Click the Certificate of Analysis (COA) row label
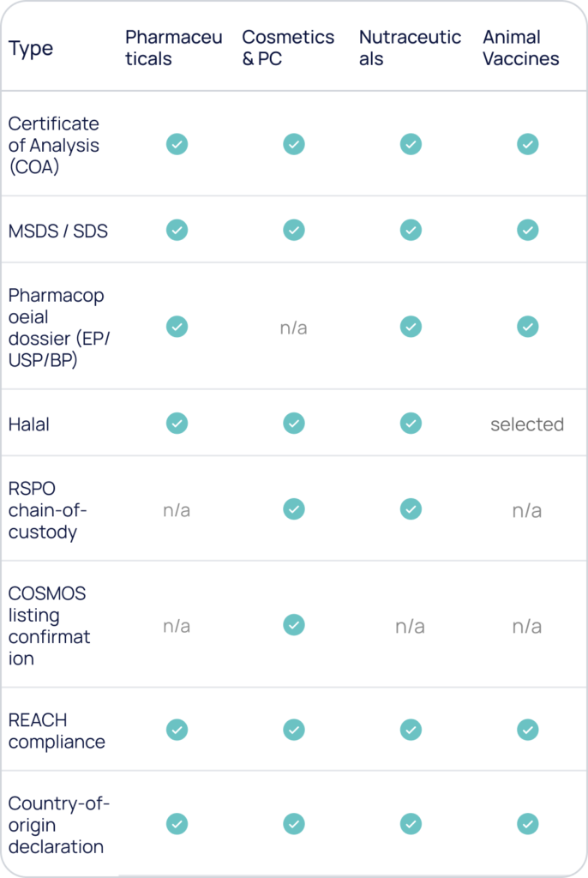 pos(54,145)
